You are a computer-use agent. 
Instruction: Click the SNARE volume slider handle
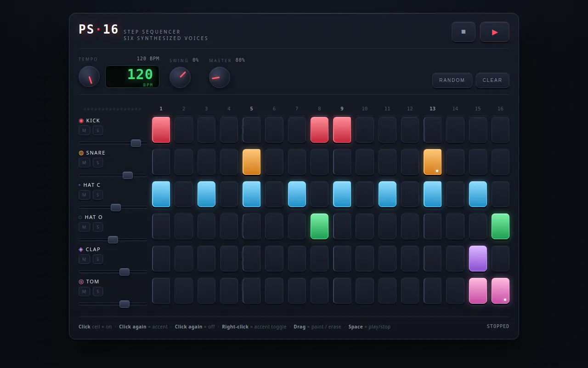(x=128, y=175)
